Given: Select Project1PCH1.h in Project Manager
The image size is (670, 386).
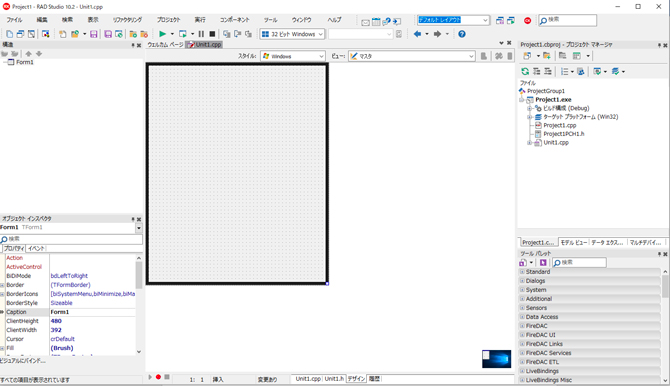Looking at the screenshot, I should pos(564,134).
